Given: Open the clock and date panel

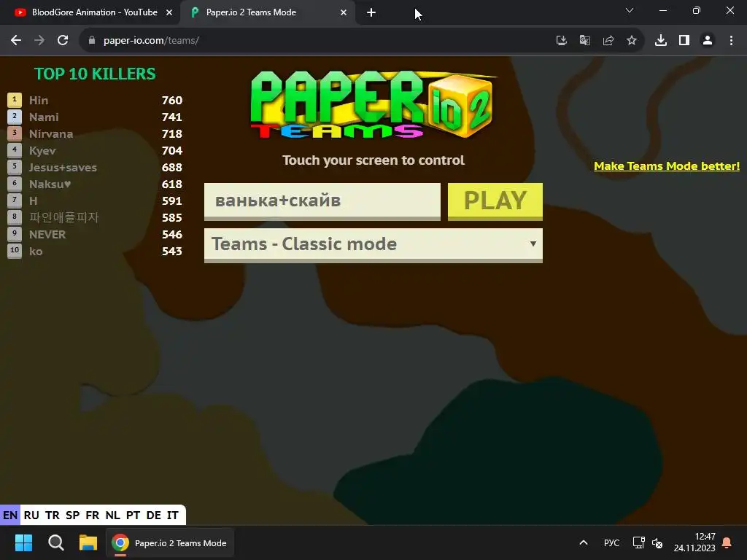Looking at the screenshot, I should coord(694,542).
